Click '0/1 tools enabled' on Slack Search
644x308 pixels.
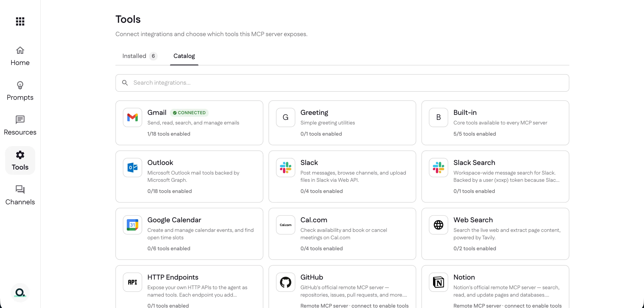coord(474,191)
